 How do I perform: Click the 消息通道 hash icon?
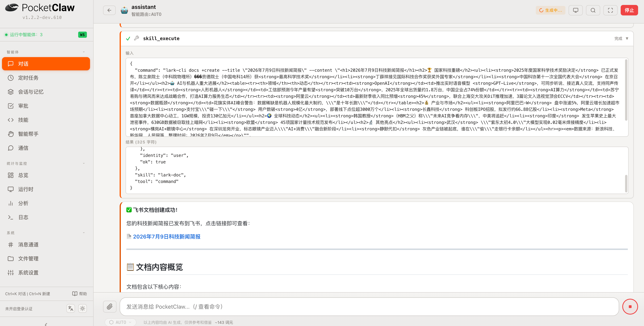10,244
